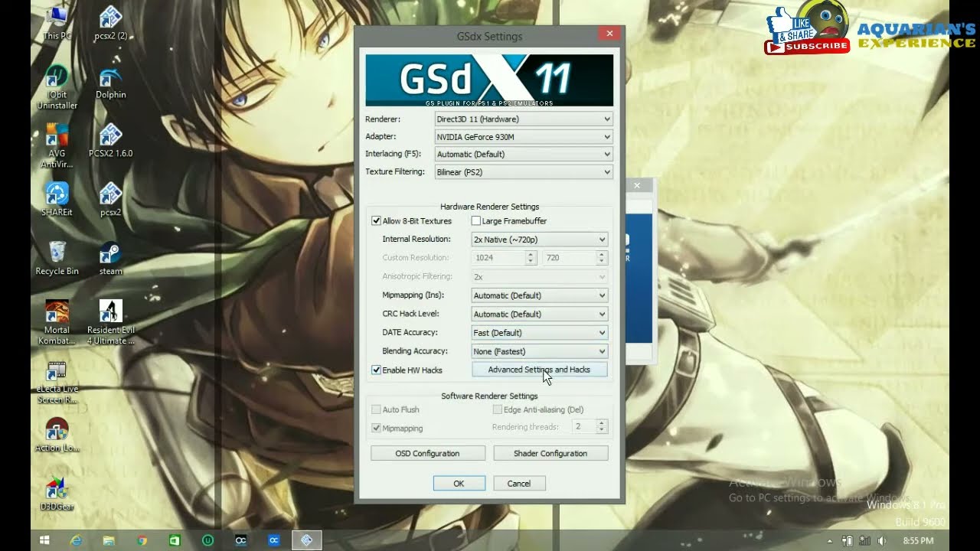
Task: Click the green IObit circle taskbar icon
Action: point(207,540)
